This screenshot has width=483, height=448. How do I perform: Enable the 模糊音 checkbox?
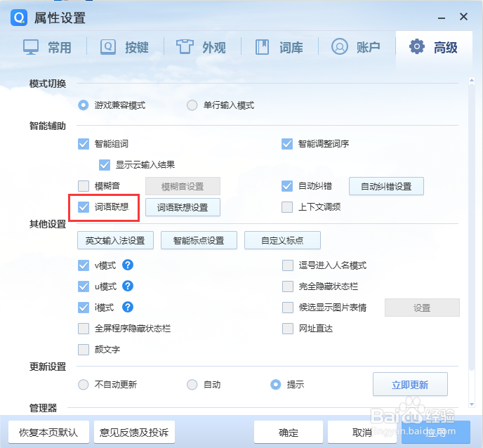point(83,186)
